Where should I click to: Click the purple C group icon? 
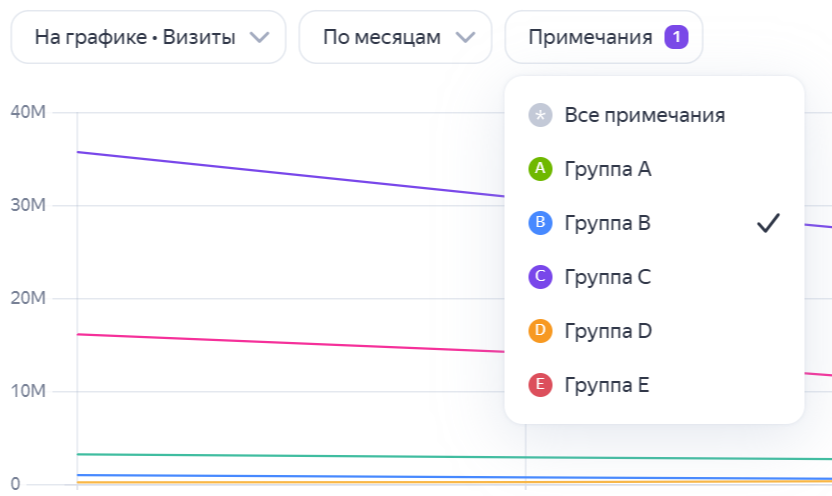pyautogui.click(x=540, y=277)
